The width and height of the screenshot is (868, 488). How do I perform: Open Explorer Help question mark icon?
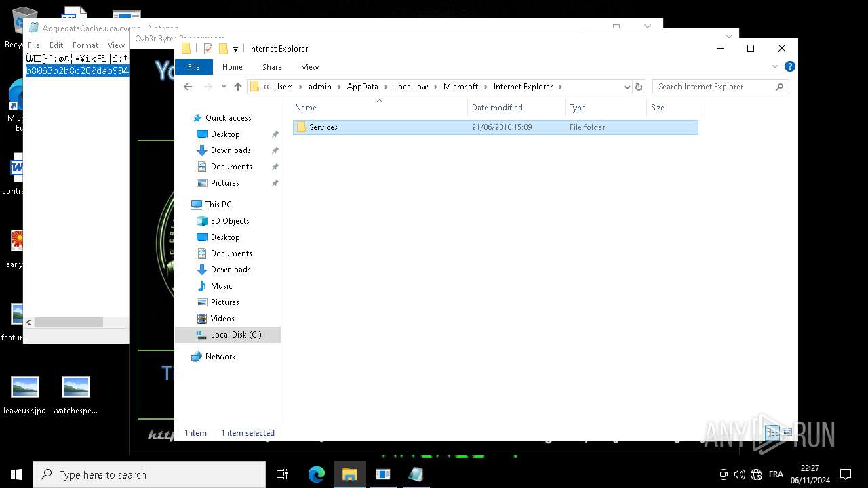click(x=789, y=67)
